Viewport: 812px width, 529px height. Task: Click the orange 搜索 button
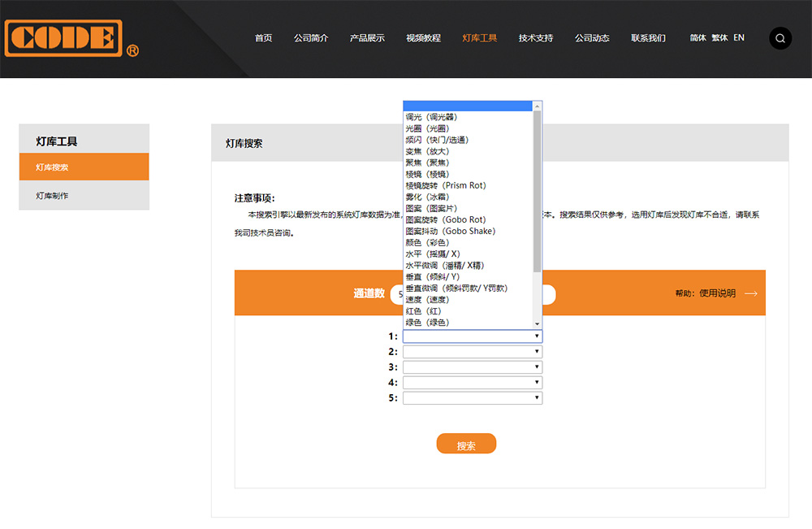click(x=466, y=444)
